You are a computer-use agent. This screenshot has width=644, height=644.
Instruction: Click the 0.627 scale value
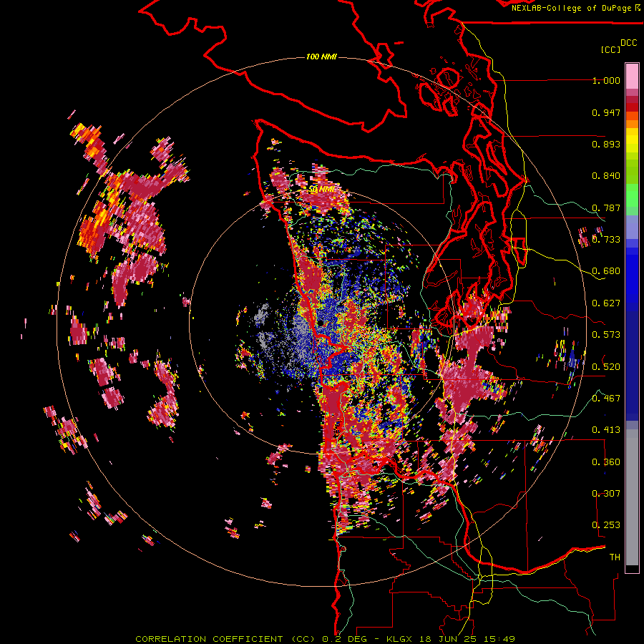tap(606, 303)
